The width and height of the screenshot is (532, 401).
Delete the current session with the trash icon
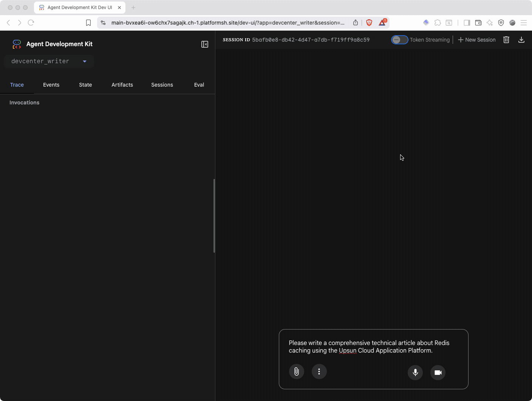coord(506,40)
